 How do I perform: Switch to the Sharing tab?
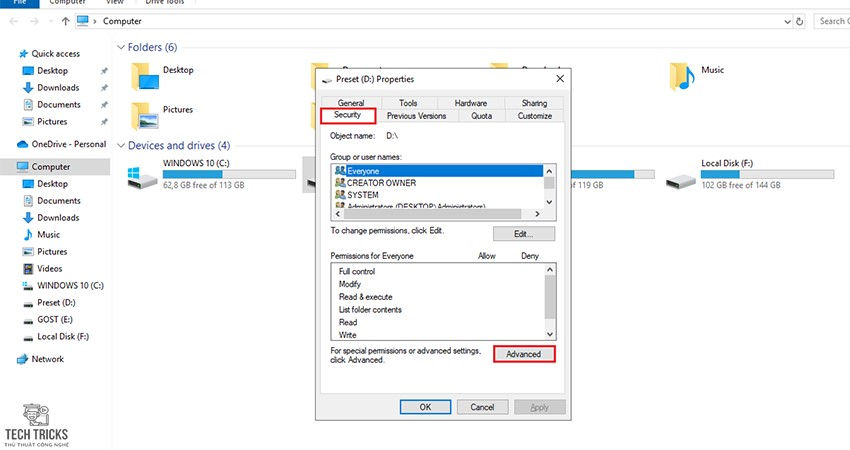point(535,103)
